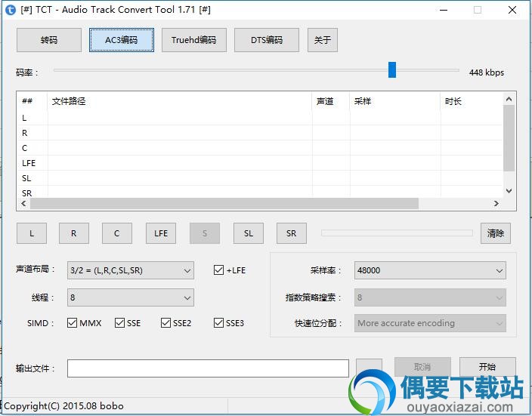
Task: Click Copyright(C) 2015.08 bobo status text
Action: pyautogui.click(x=63, y=406)
